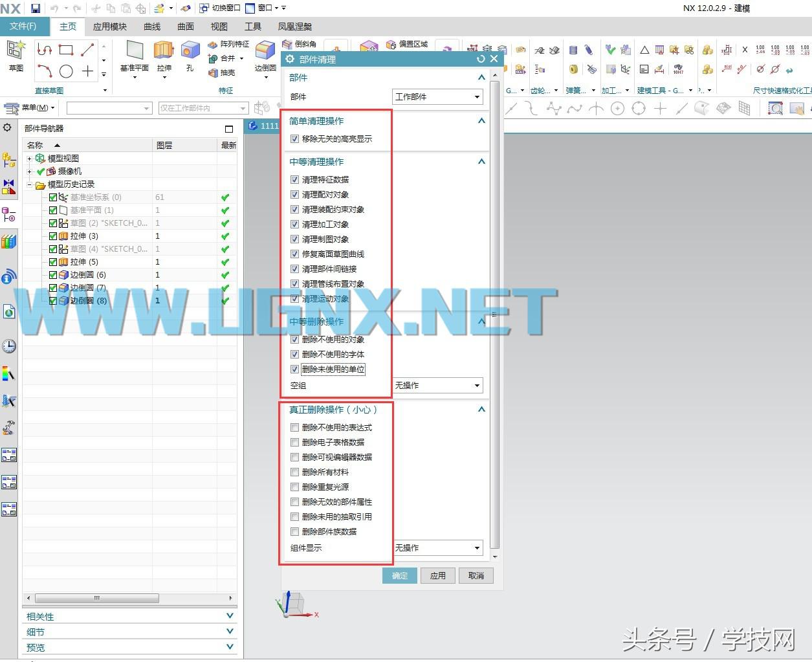Image resolution: width=812 pixels, height=662 pixels.
Task: Switch to the 曲面 ribbon tab
Action: point(185,27)
